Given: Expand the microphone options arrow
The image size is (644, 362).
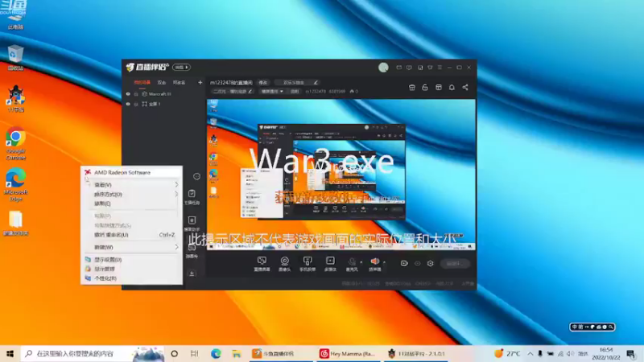Looking at the screenshot, I should pos(361,262).
